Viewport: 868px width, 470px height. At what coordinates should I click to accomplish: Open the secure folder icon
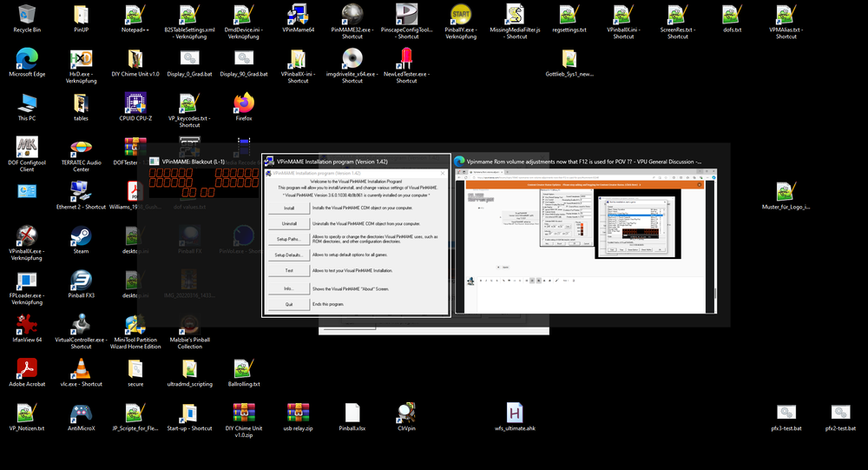[135, 369]
